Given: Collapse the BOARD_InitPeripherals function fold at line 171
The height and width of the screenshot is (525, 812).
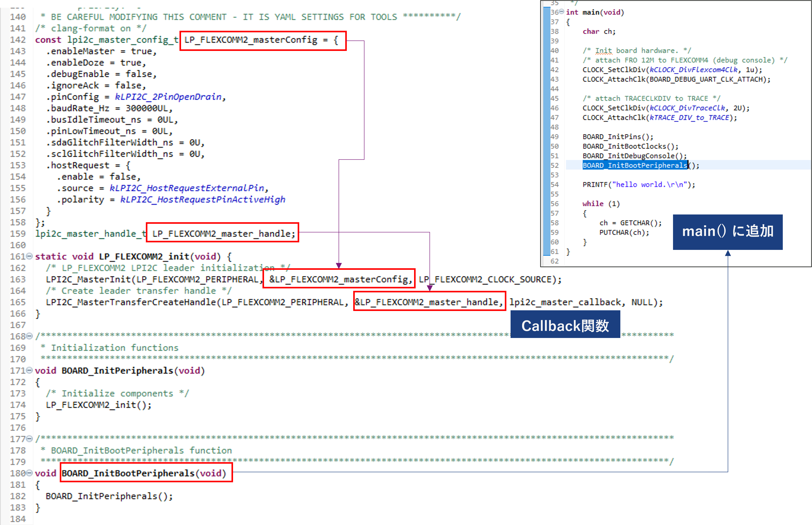Looking at the screenshot, I should [x=29, y=370].
